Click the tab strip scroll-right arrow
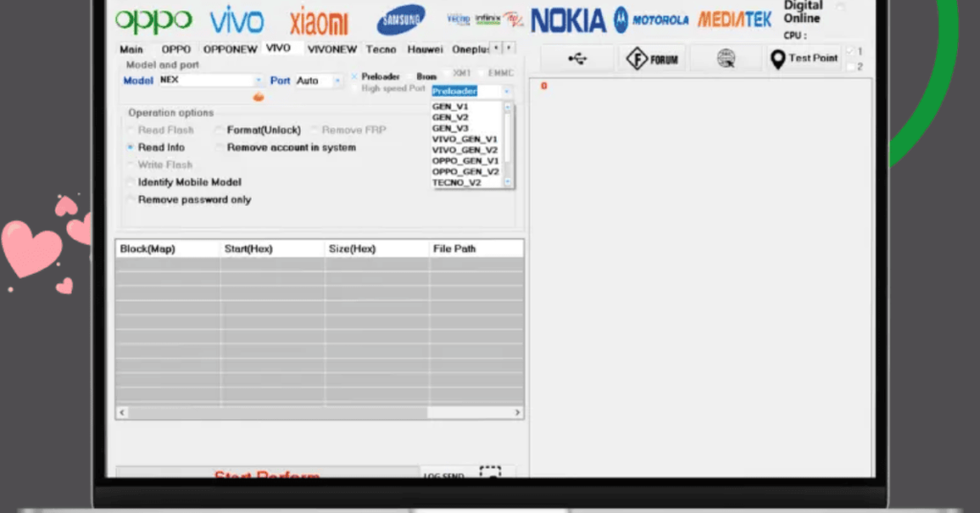This screenshot has width=980, height=513. click(509, 48)
